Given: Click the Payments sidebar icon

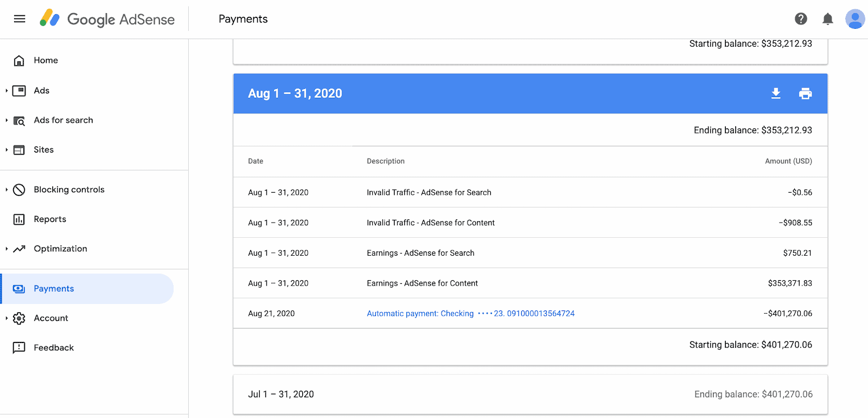Looking at the screenshot, I should tap(19, 289).
